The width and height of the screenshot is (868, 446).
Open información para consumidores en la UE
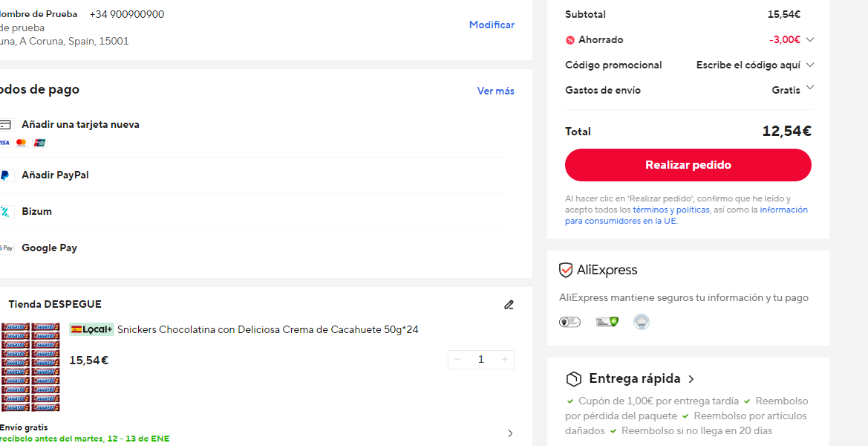tap(686, 216)
